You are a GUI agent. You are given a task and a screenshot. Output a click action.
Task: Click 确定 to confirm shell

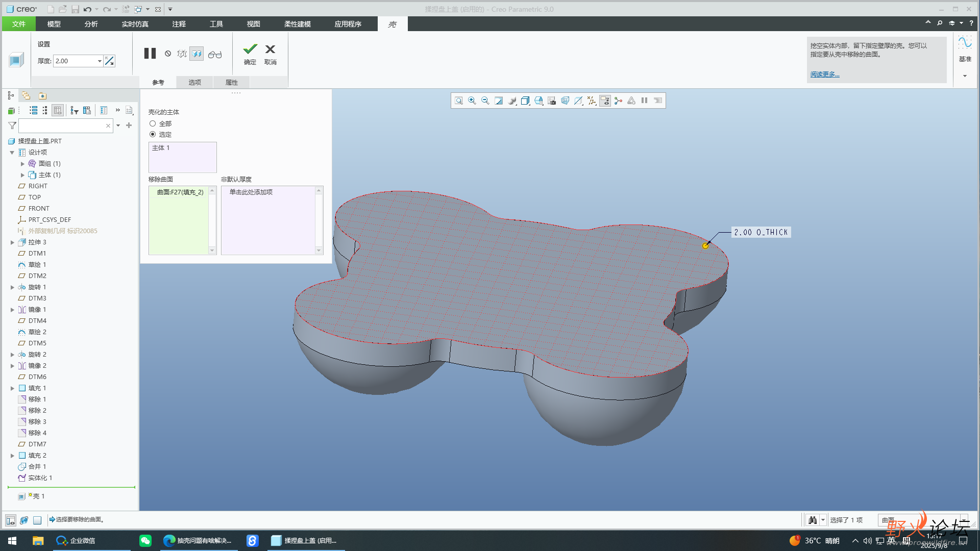coord(250,54)
